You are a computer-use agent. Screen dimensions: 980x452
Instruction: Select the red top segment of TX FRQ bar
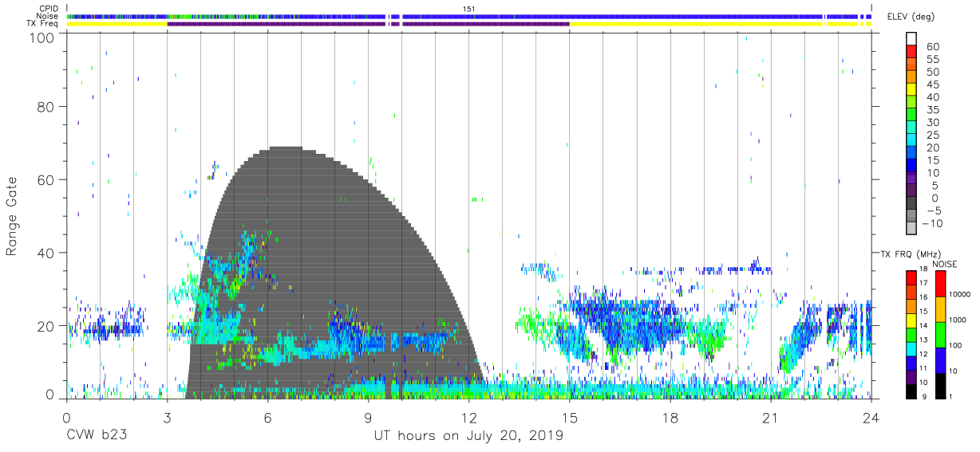(911, 277)
